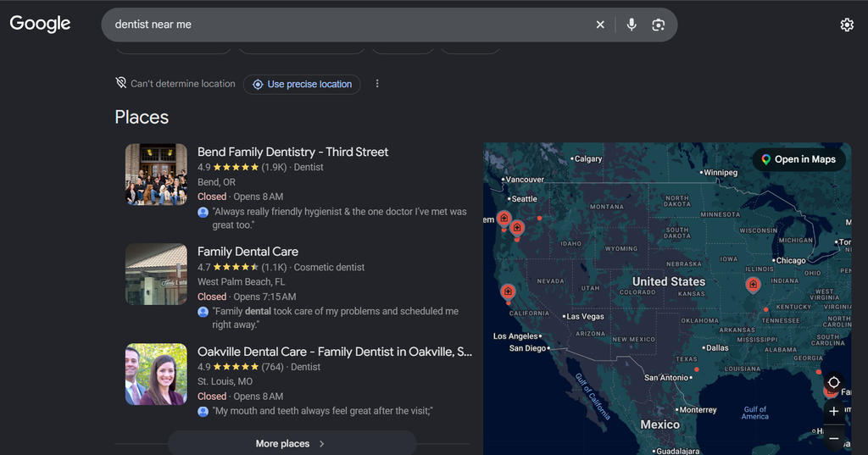Viewport: 868px width, 455px height.
Task: Click the Bend, Oregon map pin
Action: [x=517, y=228]
